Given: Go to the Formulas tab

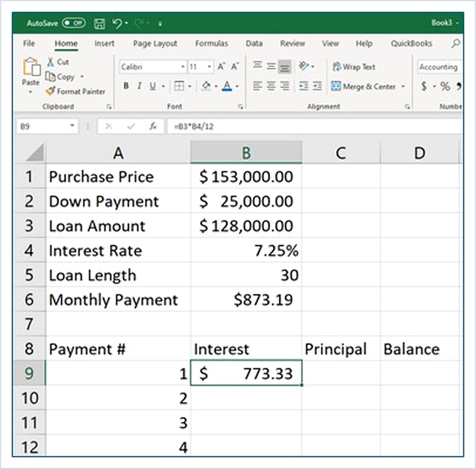Looking at the screenshot, I should click(x=212, y=43).
